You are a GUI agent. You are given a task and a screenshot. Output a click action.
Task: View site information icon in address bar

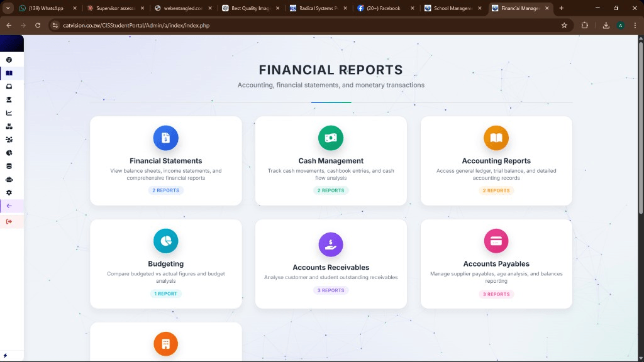coord(55,25)
